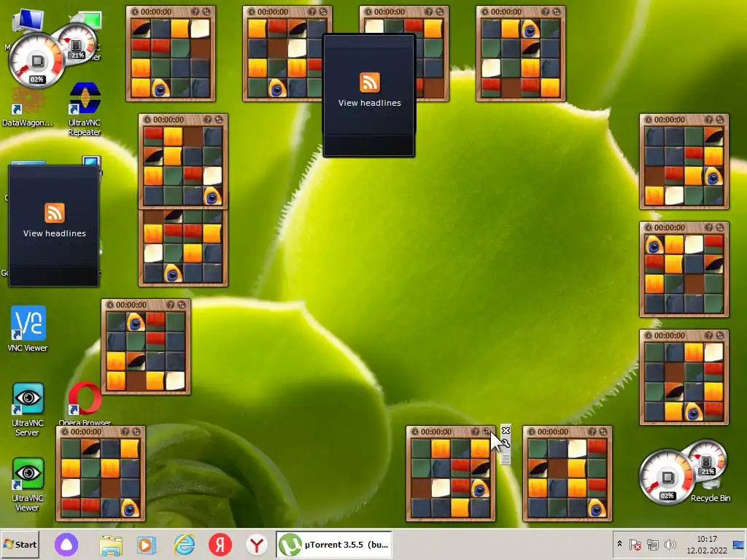The image size is (747, 560).
Task: Click toucan eye tile in puzzle above Opera Browser
Action: coord(136,322)
